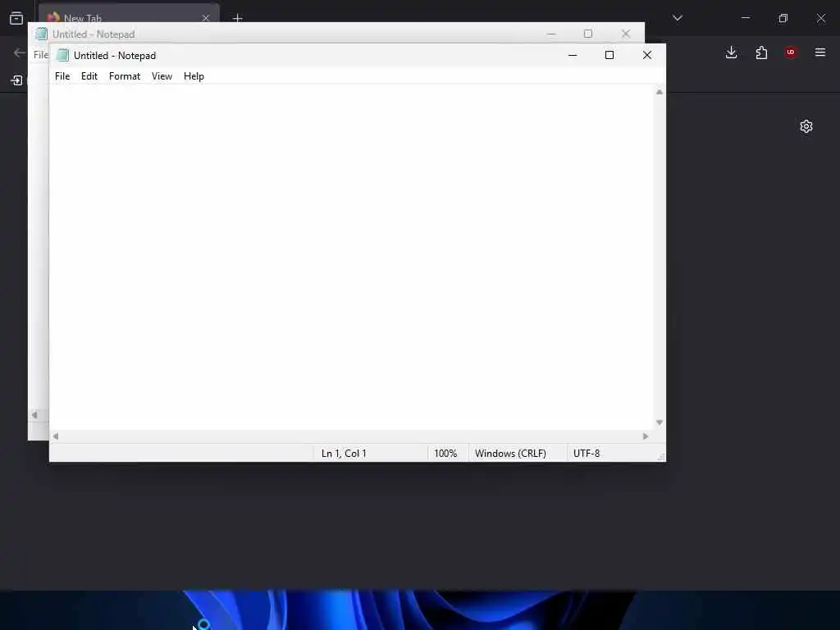Click the import bookmarks icon in browser toolbar
The image size is (840, 630).
click(x=16, y=80)
